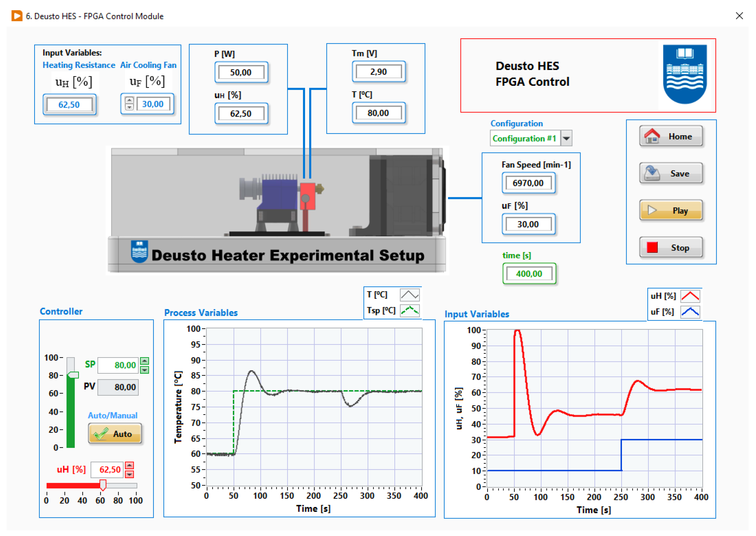Click the red uH horizontal slider handle

[103, 485]
